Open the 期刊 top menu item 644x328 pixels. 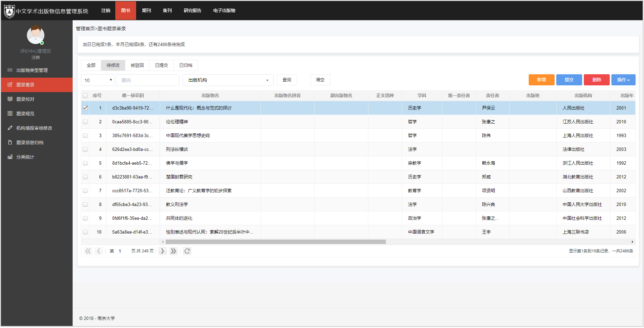pyautogui.click(x=147, y=11)
